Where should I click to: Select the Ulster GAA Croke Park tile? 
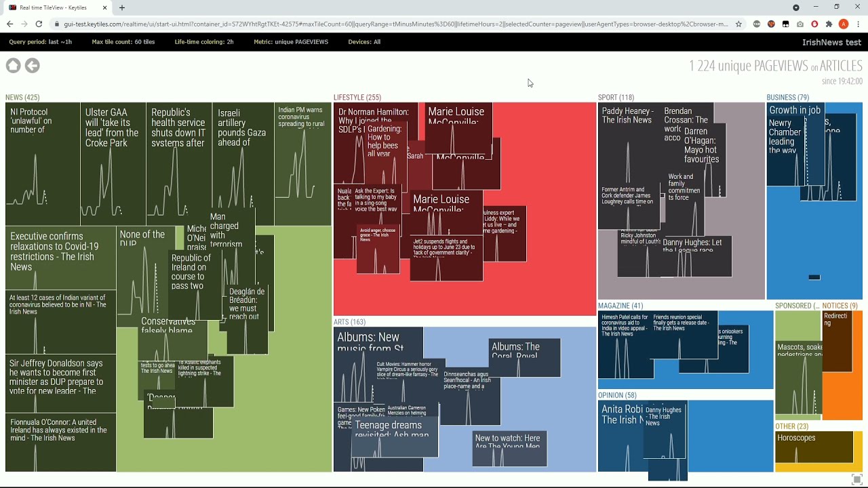tap(113, 164)
